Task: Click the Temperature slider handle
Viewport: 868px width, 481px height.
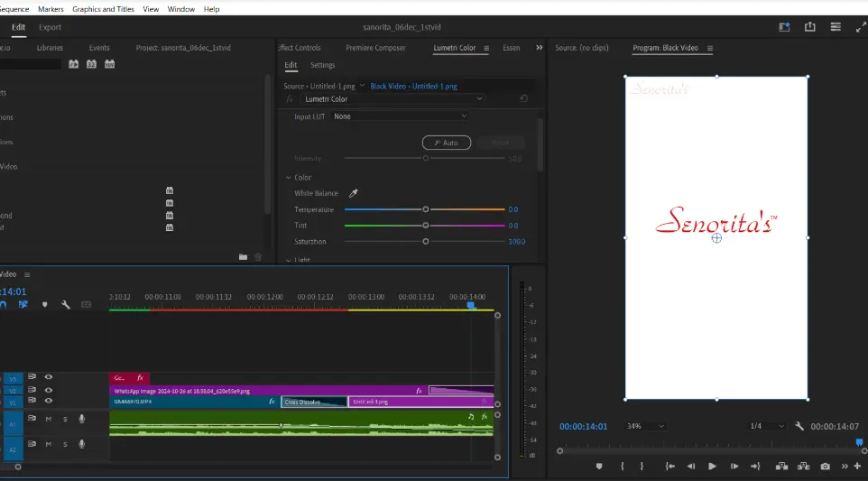Action: point(426,209)
